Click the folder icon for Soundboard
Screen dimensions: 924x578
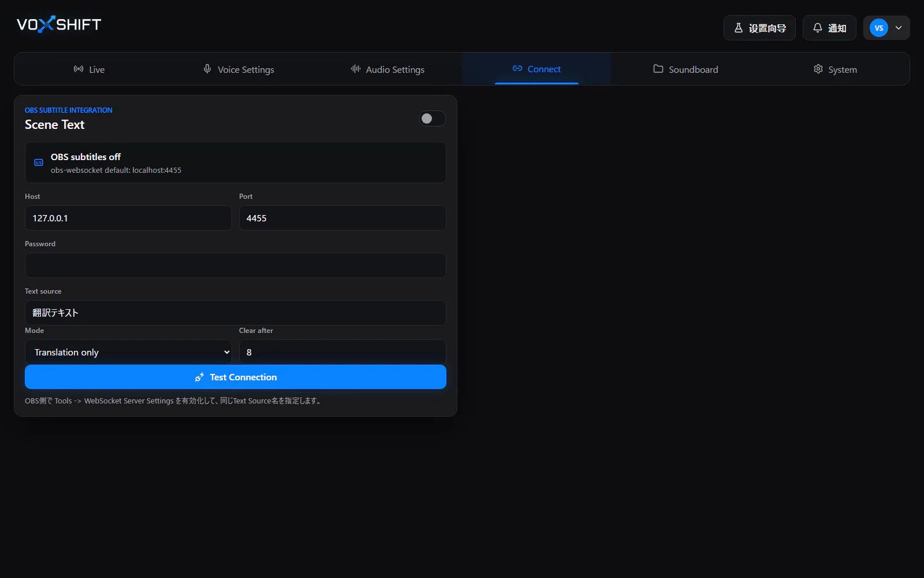pos(658,69)
